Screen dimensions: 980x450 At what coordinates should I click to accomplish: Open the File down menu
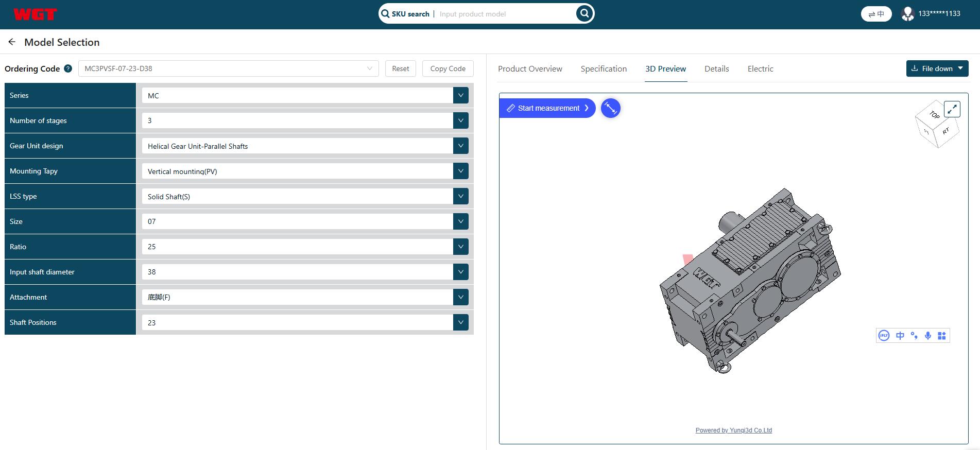pos(937,68)
